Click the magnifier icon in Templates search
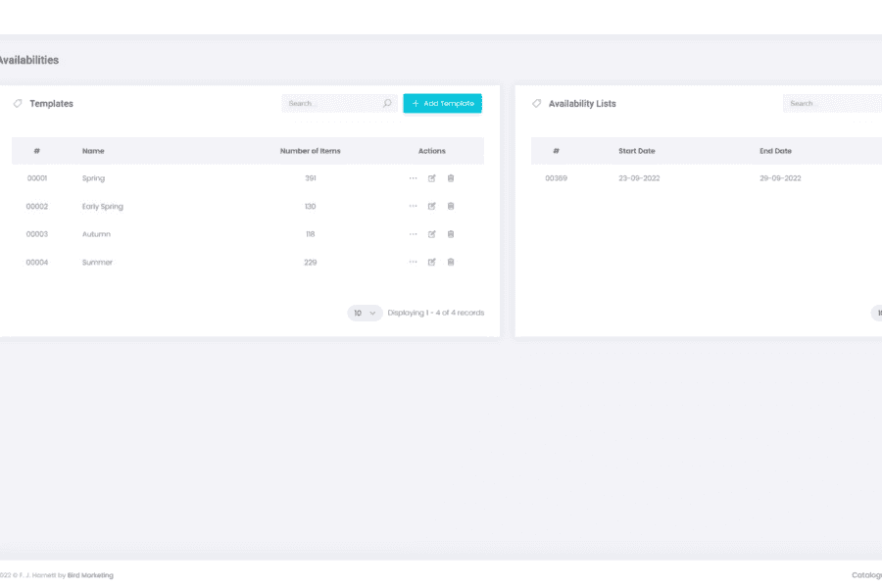 point(387,103)
